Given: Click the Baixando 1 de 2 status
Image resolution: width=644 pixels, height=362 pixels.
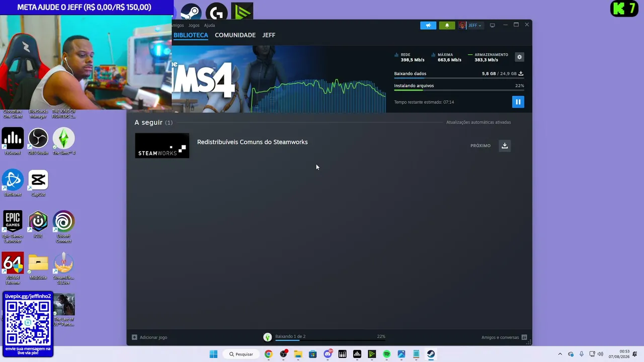Looking at the screenshot, I should click(290, 336).
